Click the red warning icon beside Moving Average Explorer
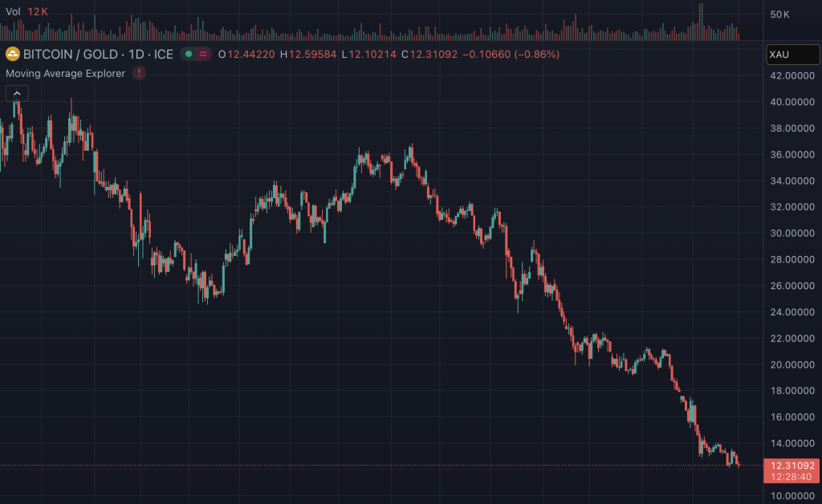822x504 pixels. [x=139, y=73]
